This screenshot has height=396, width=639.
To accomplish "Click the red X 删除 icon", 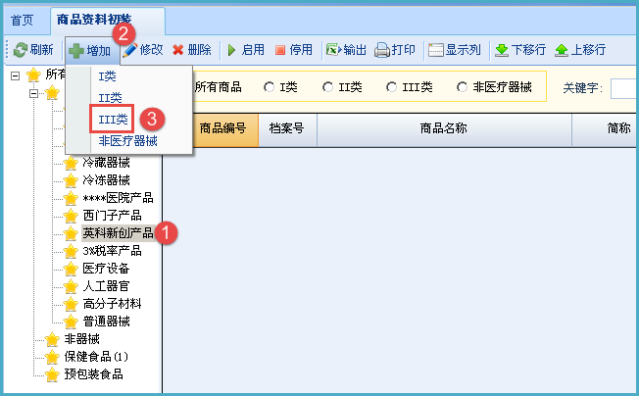I will [x=178, y=50].
